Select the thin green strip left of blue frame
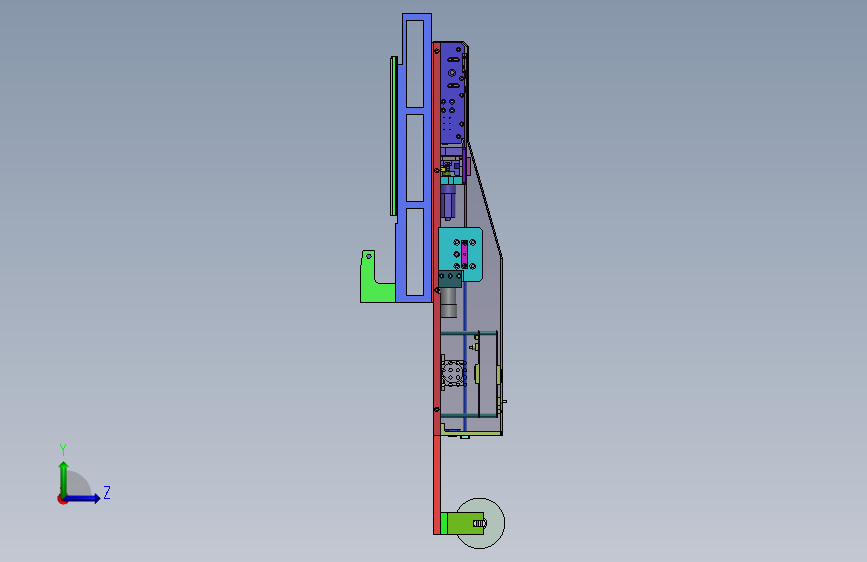 tap(393, 136)
